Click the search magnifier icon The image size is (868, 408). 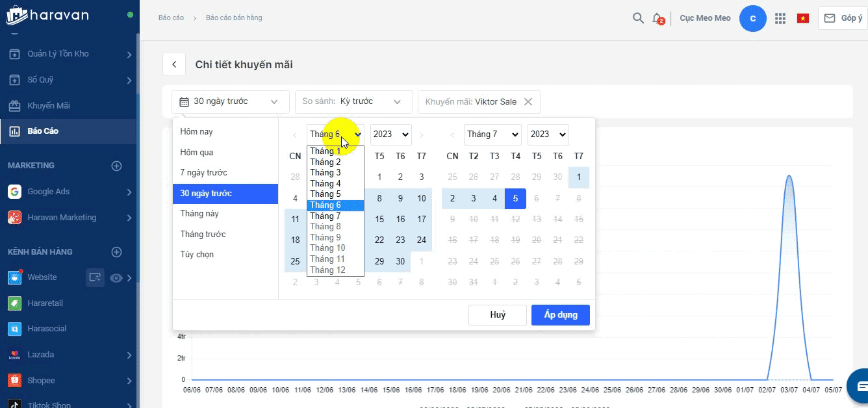click(x=638, y=18)
